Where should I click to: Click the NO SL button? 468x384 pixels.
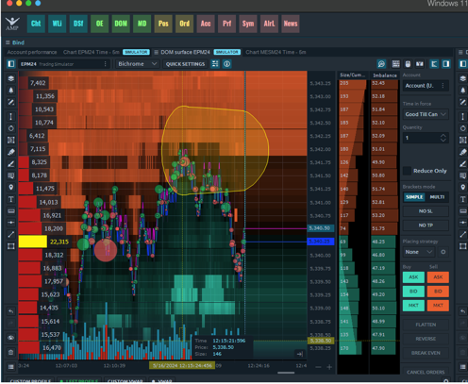[x=426, y=211]
